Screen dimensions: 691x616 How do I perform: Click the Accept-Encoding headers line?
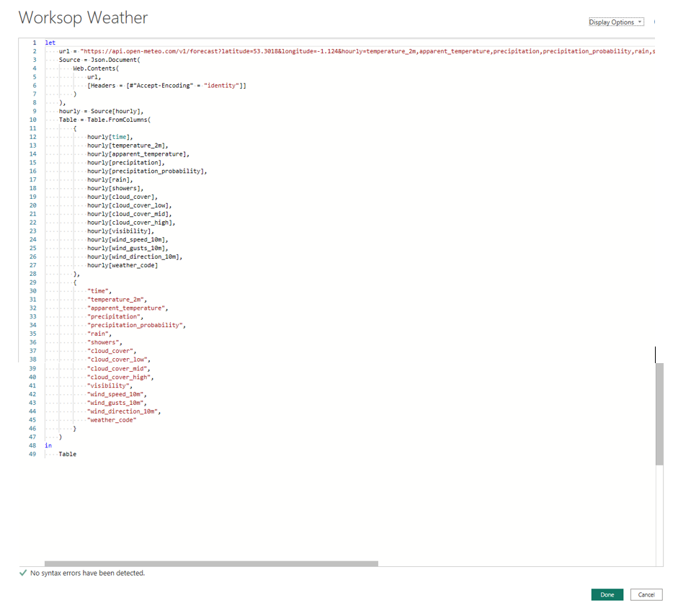[x=166, y=86]
